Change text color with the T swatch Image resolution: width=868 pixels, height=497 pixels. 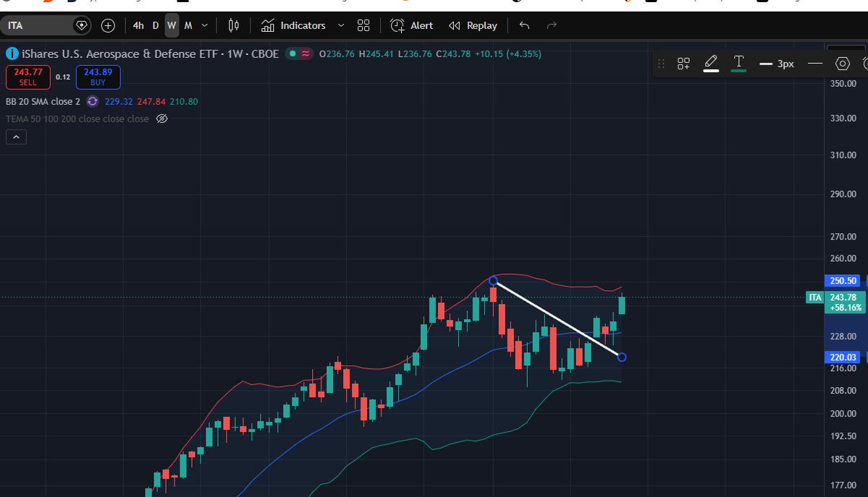click(738, 64)
